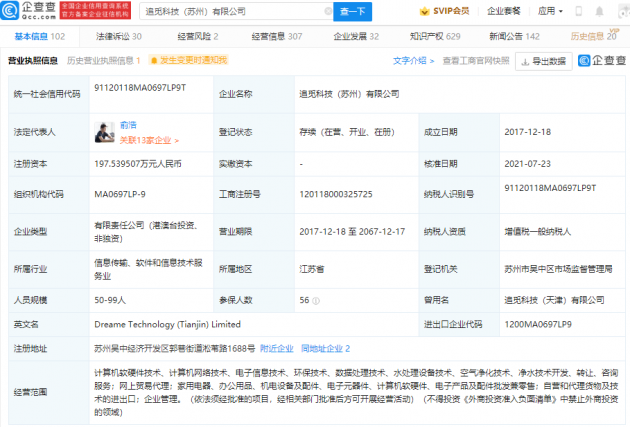This screenshot has height=427, width=630.
Task: Switch to 法律诉讼 tab
Action: coord(119,37)
